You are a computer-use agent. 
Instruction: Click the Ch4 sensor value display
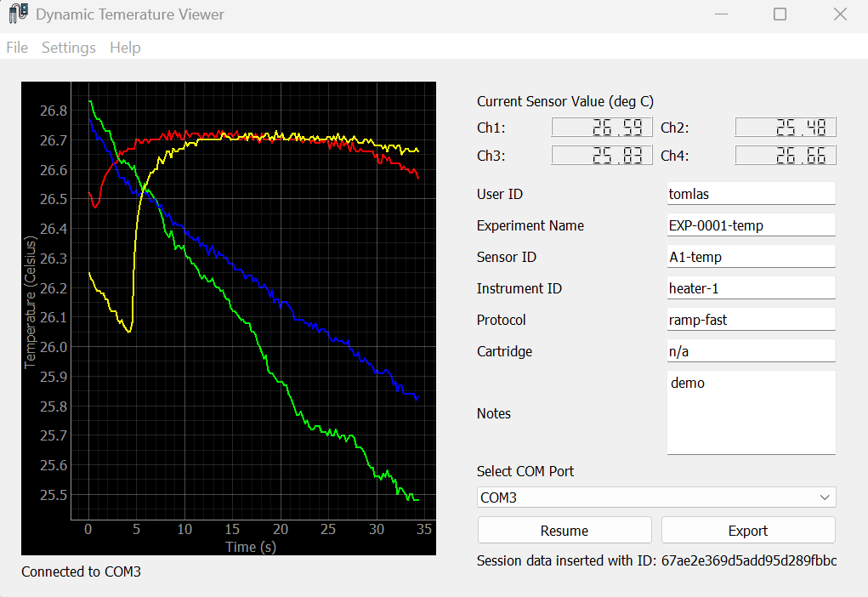[x=785, y=155]
